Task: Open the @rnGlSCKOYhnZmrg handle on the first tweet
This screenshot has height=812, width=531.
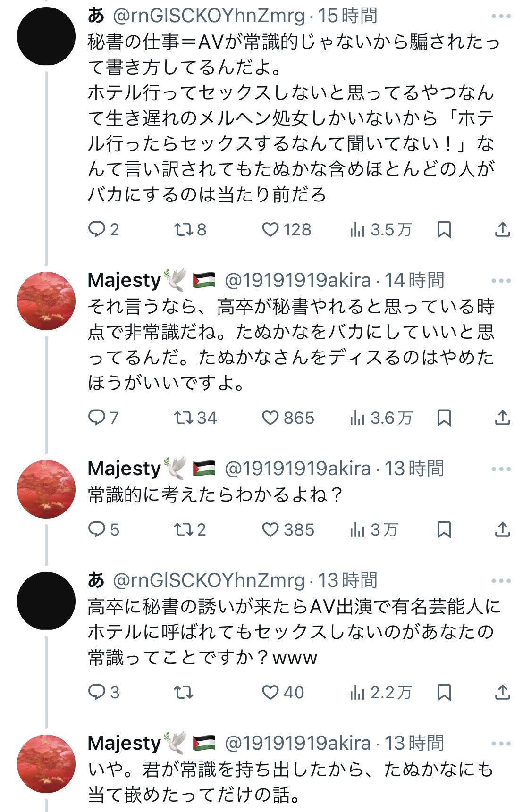Action: tap(210, 17)
